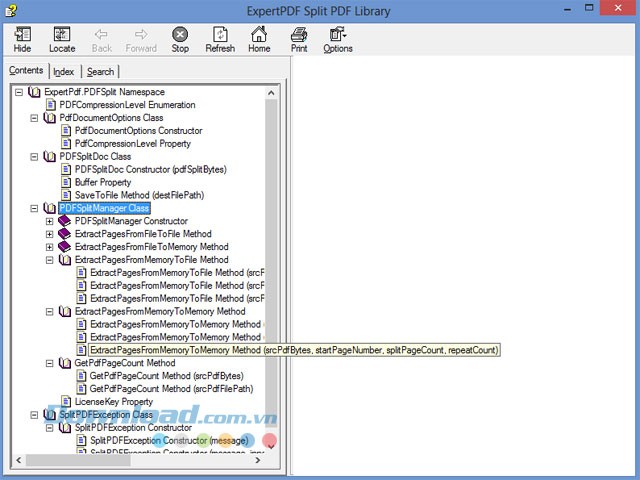Switch to the Search tab

coord(100,72)
